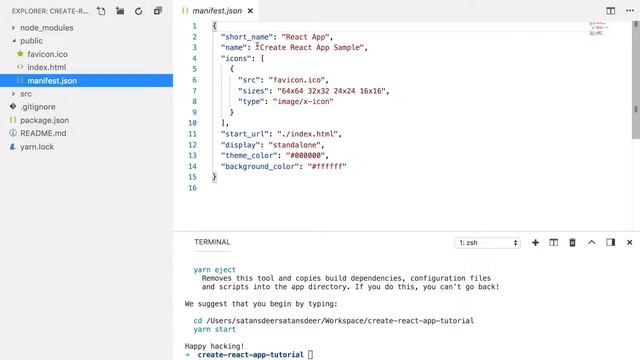Open index.html in the file tree
The image size is (640, 360).
(x=47, y=67)
